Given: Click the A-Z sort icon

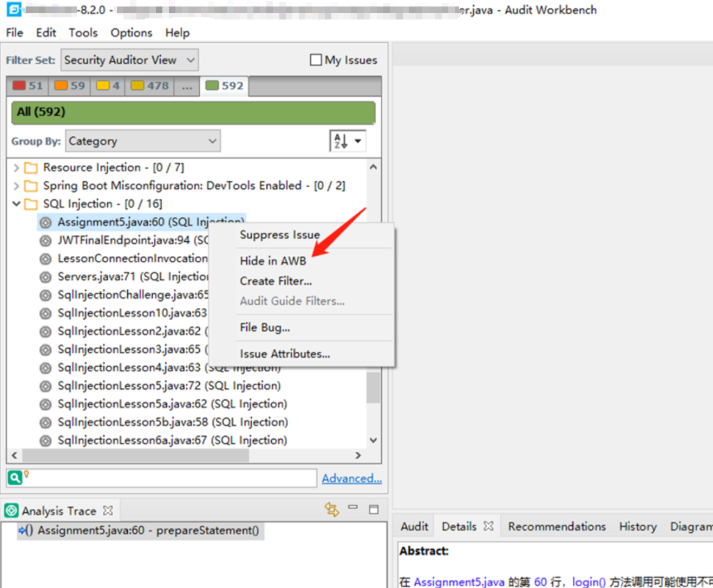Looking at the screenshot, I should point(340,141).
